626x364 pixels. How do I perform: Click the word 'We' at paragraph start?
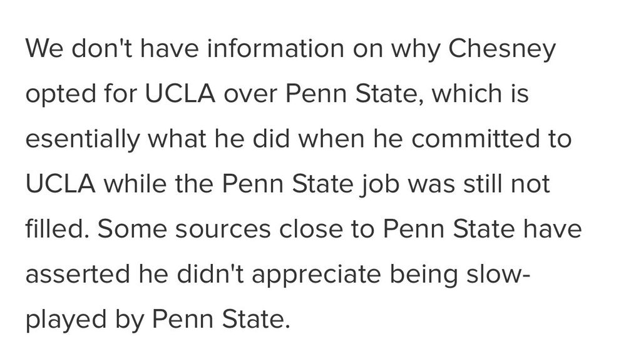pos(44,49)
